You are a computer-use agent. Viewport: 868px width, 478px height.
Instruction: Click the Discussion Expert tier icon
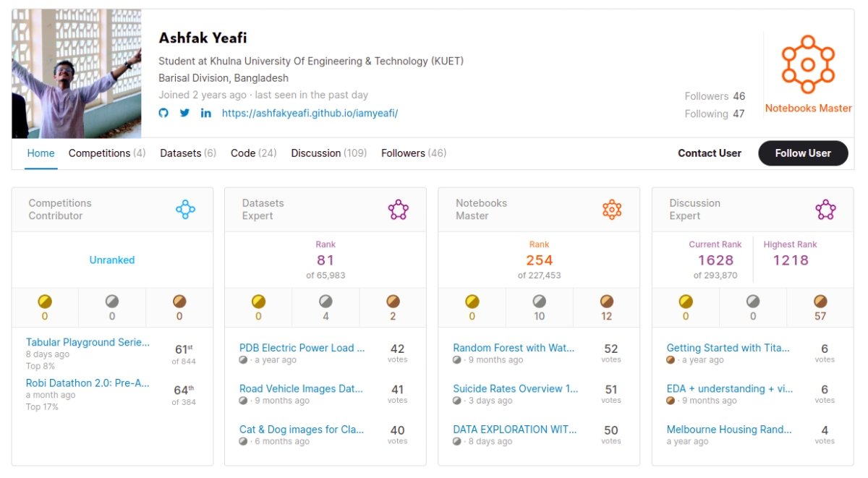825,210
